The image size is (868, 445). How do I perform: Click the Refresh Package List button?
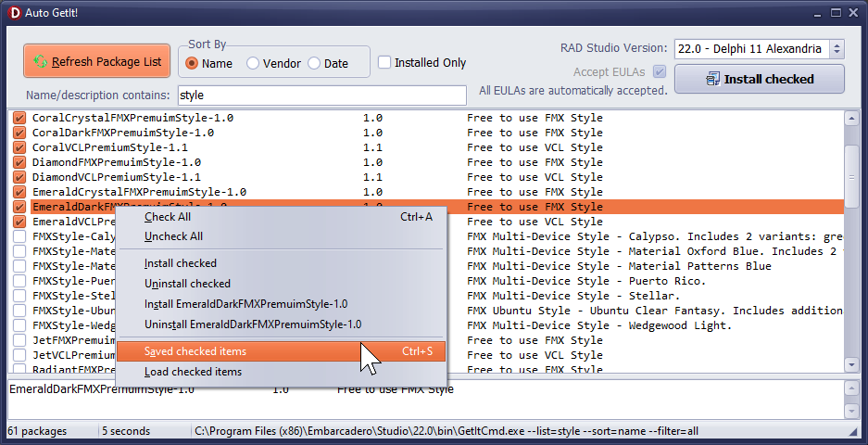tap(97, 61)
